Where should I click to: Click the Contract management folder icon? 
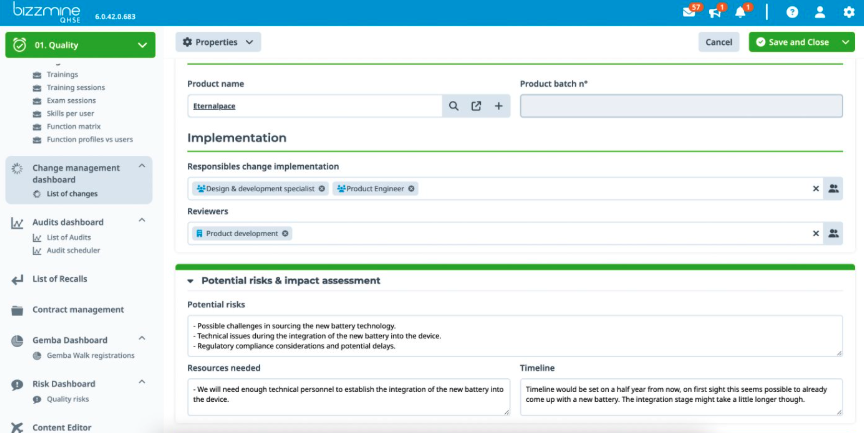click(17, 310)
